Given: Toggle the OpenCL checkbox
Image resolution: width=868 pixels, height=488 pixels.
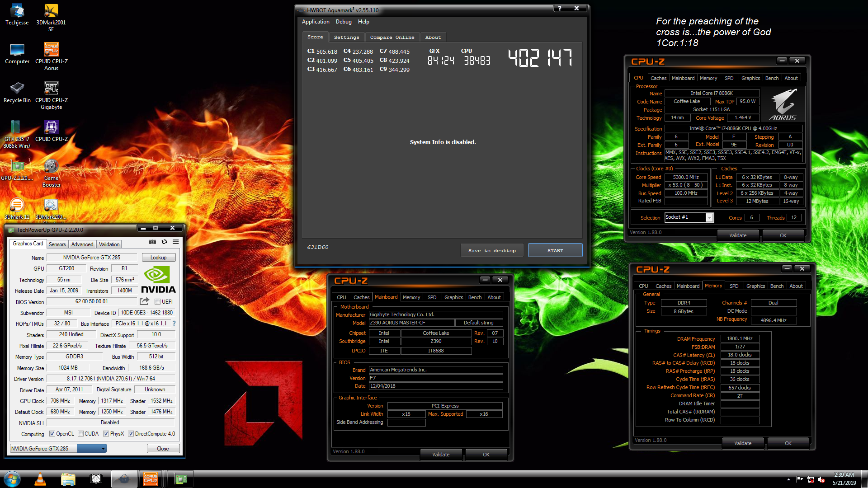Looking at the screenshot, I should click(52, 434).
